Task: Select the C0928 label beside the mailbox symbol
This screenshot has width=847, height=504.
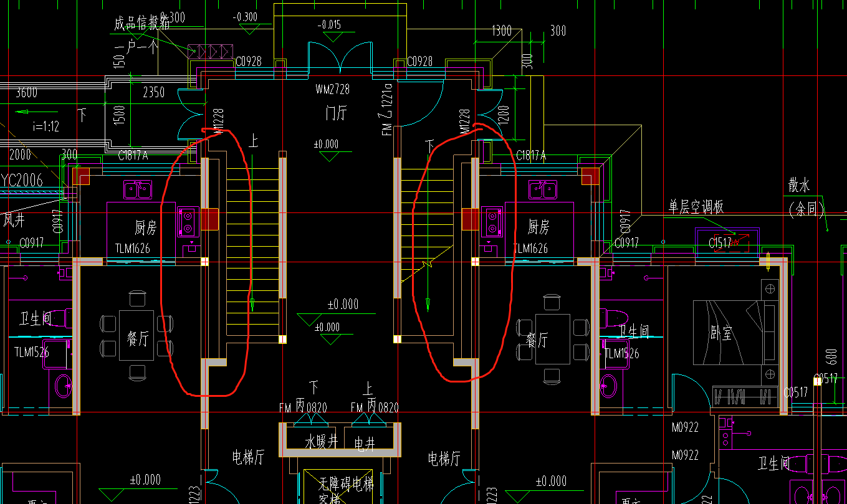Action: tap(248, 62)
